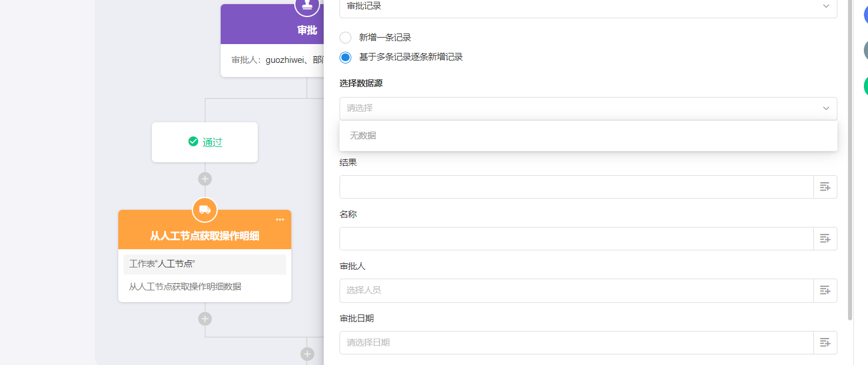Expand the 选择数据源 dropdown
The height and width of the screenshot is (365, 868).
click(x=588, y=108)
